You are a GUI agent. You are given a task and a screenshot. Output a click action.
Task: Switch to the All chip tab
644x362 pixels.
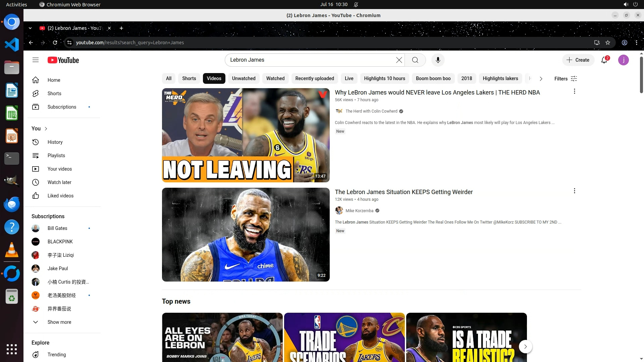[x=169, y=78]
